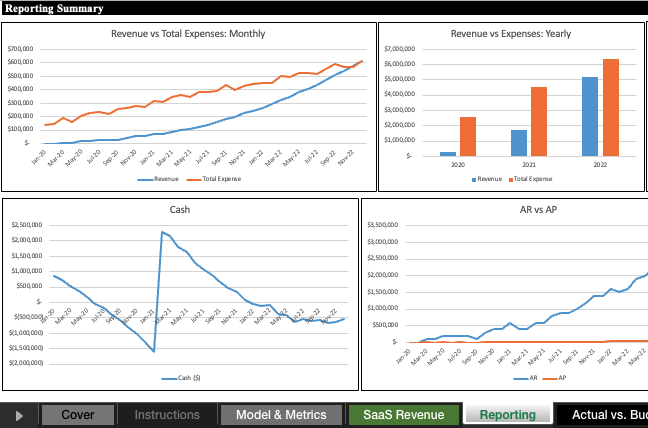Go to the Model & Metrics tab
Image resolution: width=648 pixels, height=428 pixels.
pos(279,414)
